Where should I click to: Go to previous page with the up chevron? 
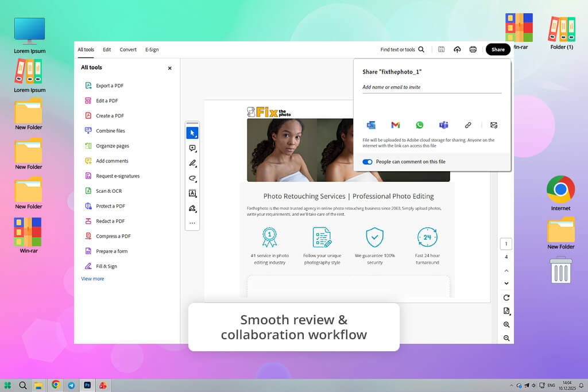pos(506,270)
